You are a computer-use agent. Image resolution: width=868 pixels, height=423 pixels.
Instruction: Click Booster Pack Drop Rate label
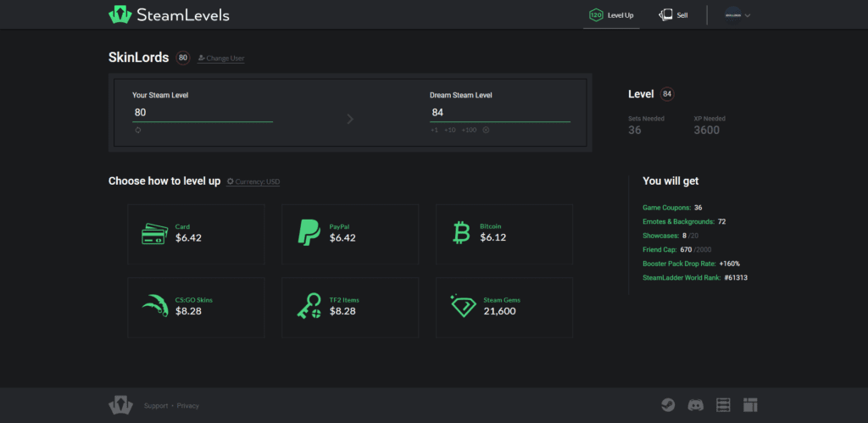click(x=679, y=264)
